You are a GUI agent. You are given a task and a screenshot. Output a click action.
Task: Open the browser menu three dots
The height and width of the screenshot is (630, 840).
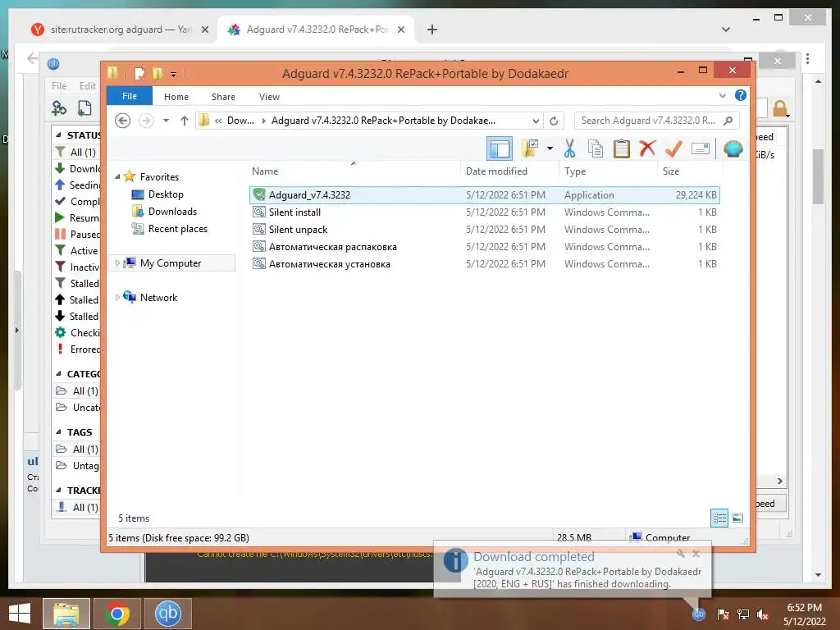coord(807,58)
